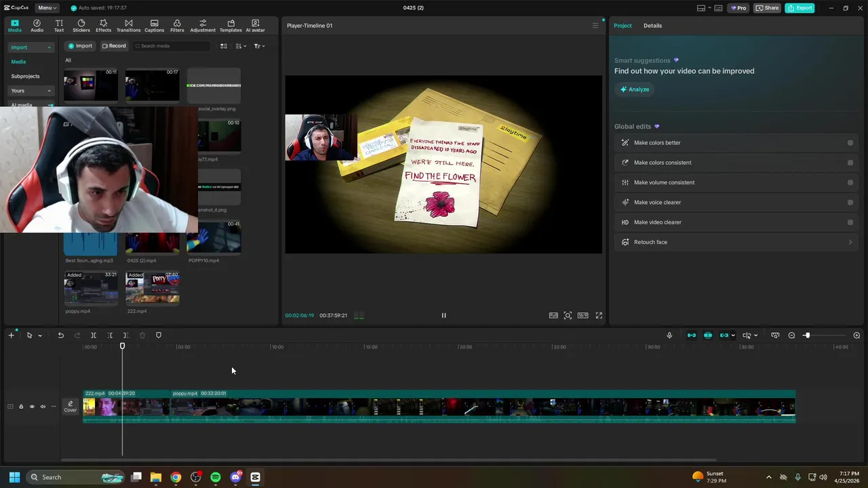Click the marker shield icon in timeline toolbar
This screenshot has height=488, width=868.
159,335
